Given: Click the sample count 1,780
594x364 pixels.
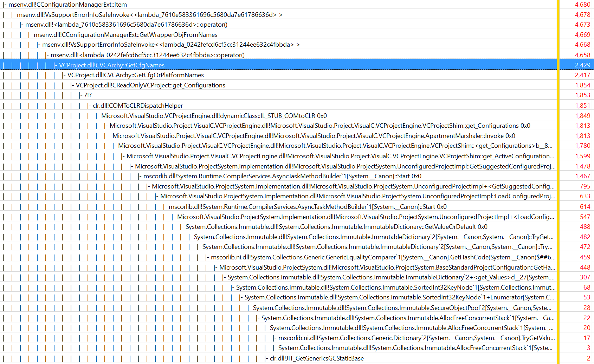Looking at the screenshot, I should click(582, 146).
